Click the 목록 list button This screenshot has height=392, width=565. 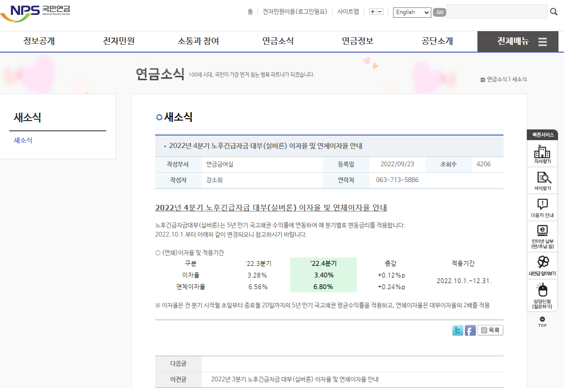click(x=490, y=330)
